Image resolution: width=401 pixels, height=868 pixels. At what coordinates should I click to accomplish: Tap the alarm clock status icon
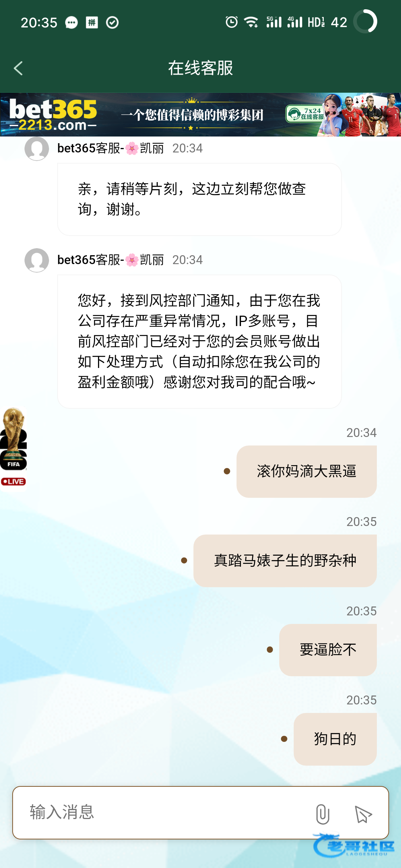pos(232,22)
